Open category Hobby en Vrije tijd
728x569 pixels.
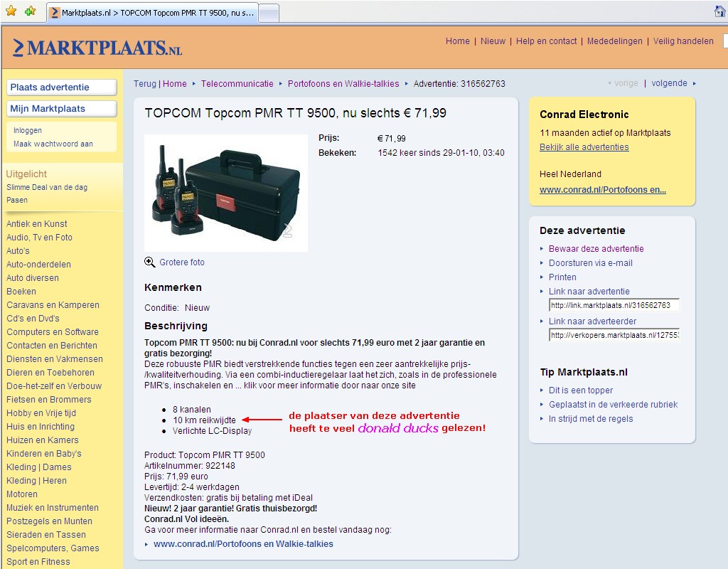click(41, 413)
